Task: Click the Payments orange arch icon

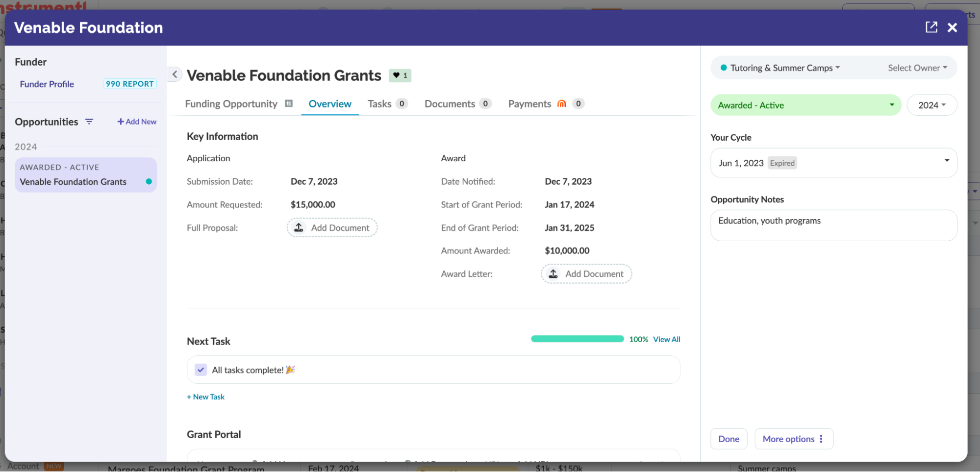Action: coord(562,103)
